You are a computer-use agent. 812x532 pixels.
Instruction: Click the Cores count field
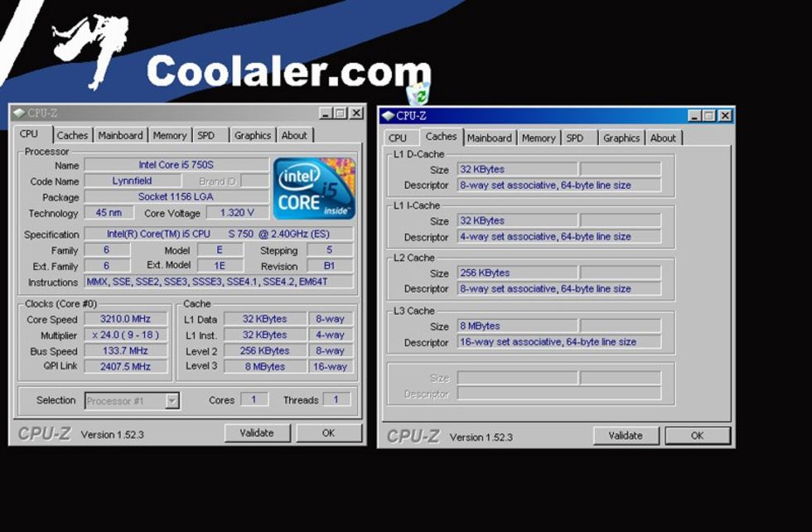pyautogui.click(x=254, y=399)
